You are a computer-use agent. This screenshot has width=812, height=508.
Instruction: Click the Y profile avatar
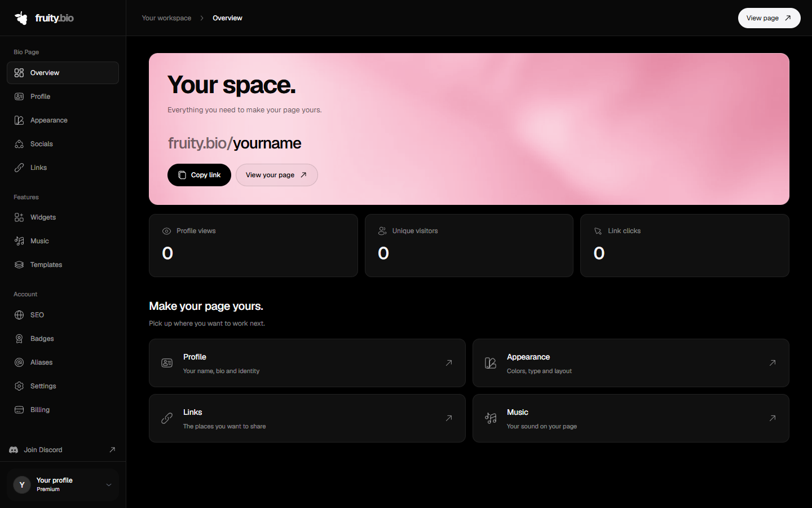[x=22, y=485]
